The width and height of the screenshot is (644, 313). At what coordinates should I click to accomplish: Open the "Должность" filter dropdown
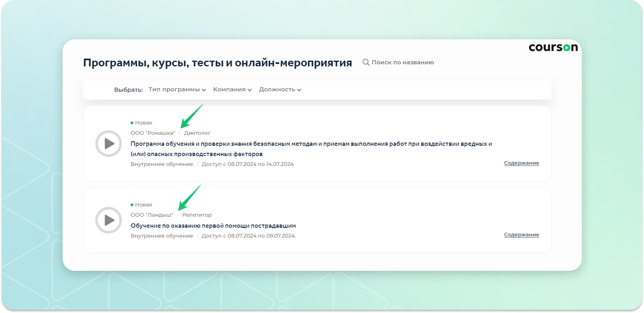click(x=280, y=90)
